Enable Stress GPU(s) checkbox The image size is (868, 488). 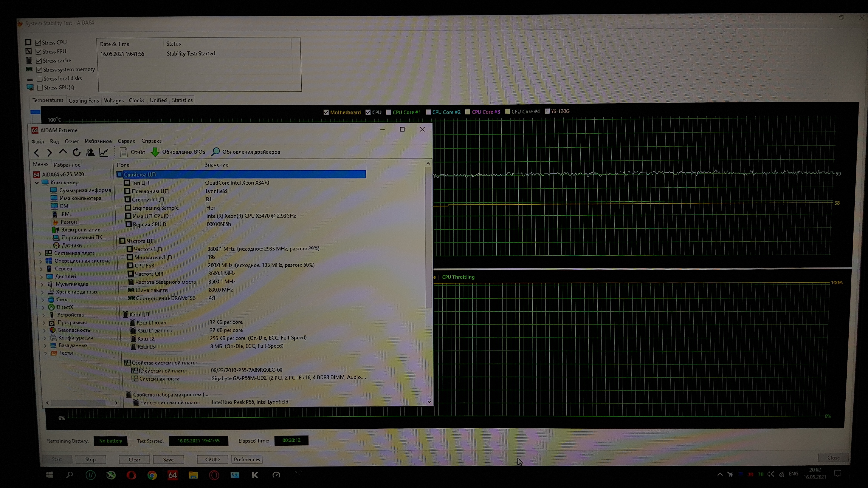coord(40,88)
